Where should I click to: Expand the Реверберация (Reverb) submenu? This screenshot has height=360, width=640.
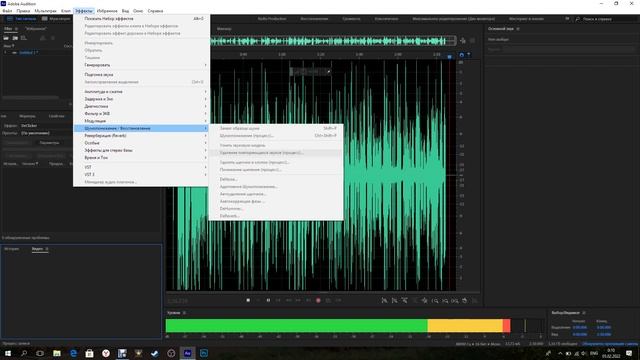point(141,136)
